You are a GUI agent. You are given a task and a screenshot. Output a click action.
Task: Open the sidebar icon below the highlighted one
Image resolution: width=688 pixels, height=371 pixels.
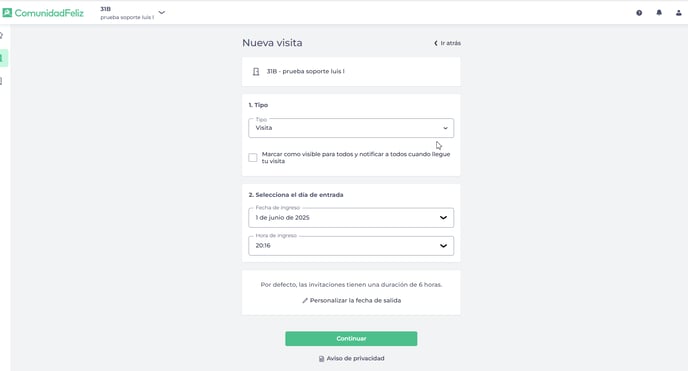click(2, 81)
